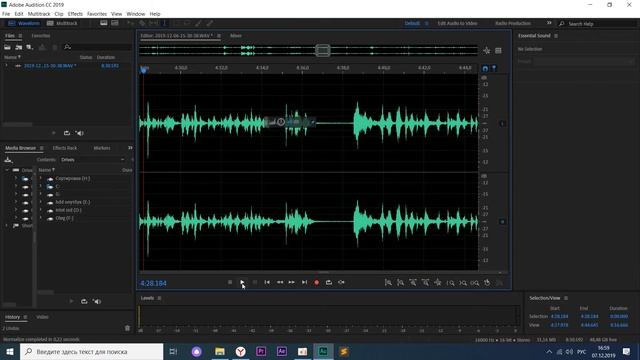The image size is (640, 360).
Task: Select the Default workspace
Action: click(412, 23)
